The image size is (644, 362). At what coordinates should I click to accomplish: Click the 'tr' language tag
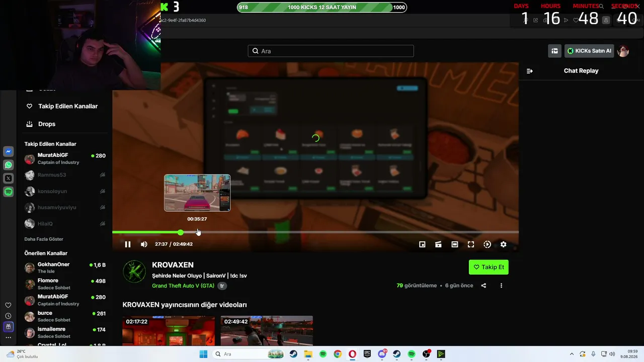[x=222, y=286]
